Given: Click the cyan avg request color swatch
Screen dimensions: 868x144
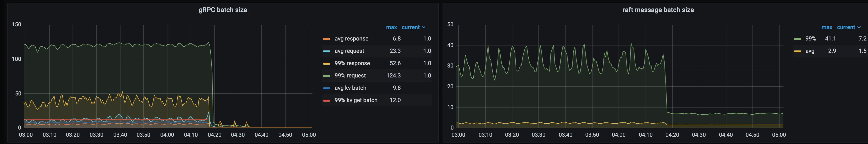Looking at the screenshot, I should pos(326,51).
